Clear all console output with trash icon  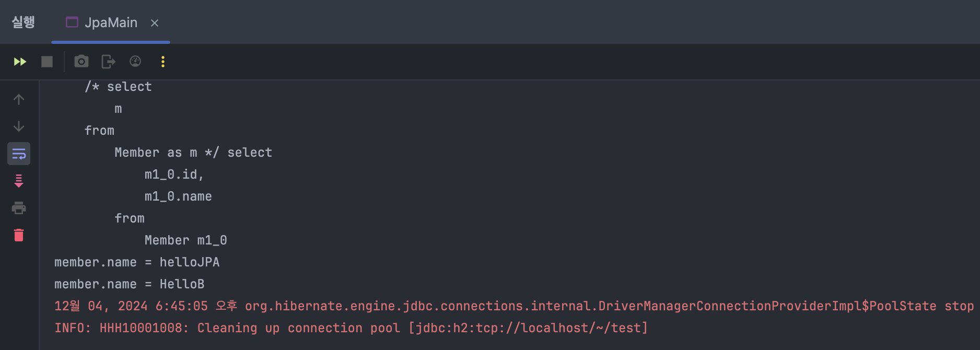tap(19, 235)
